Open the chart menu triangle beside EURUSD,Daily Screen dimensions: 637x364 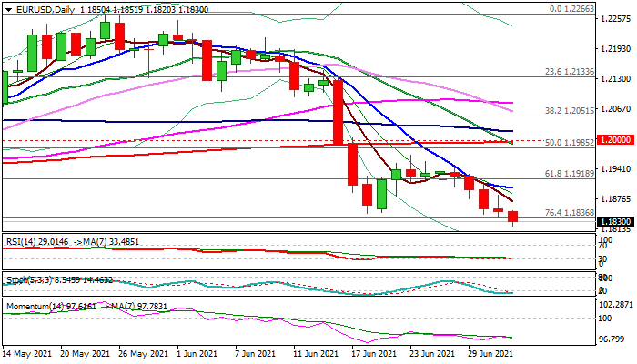coord(8,10)
